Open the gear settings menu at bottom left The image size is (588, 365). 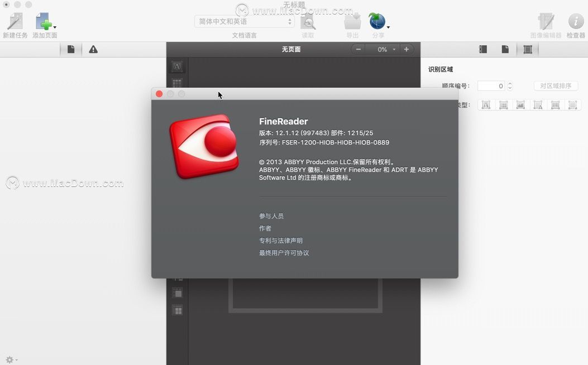coord(11,360)
